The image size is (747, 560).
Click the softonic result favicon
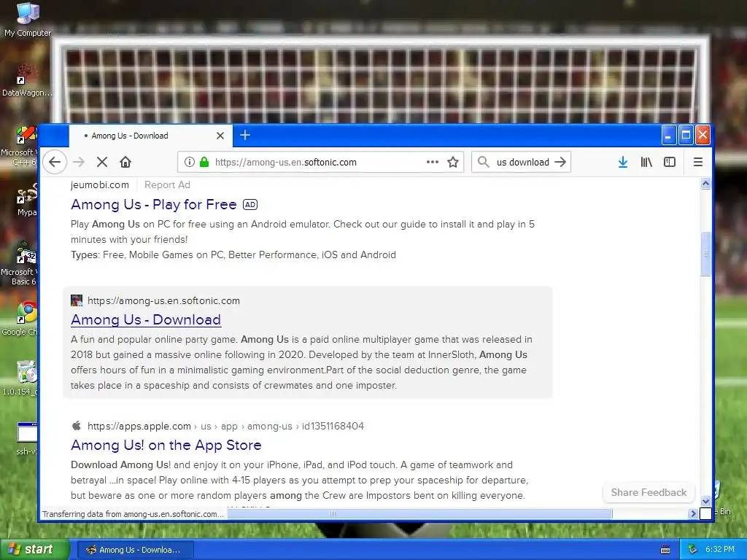tap(76, 300)
